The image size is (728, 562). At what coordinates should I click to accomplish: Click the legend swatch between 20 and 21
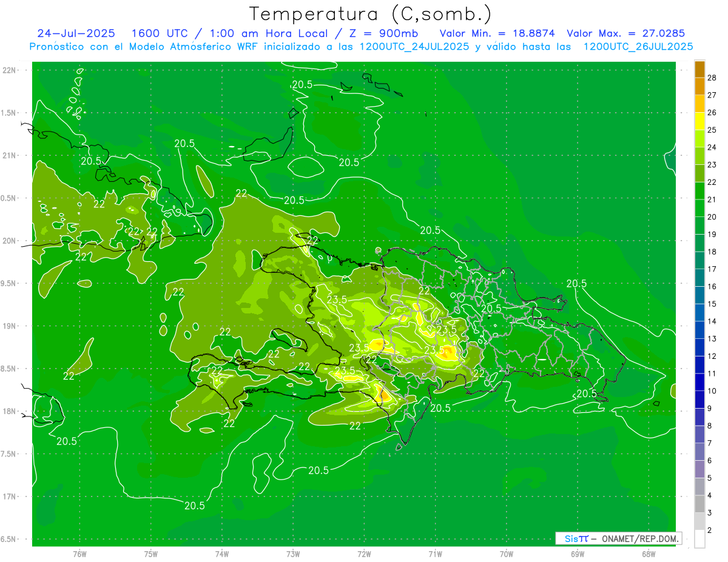point(699,208)
